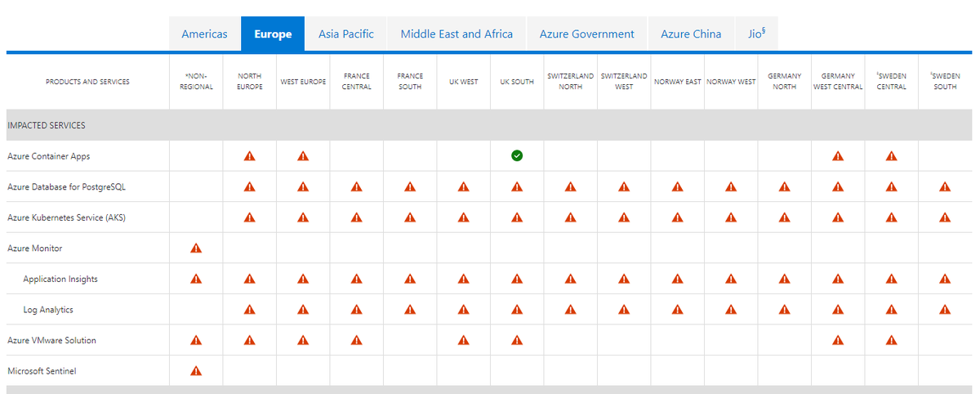Click AKS warning under UK South
Viewport: 980px width, 394px height.
click(x=517, y=217)
